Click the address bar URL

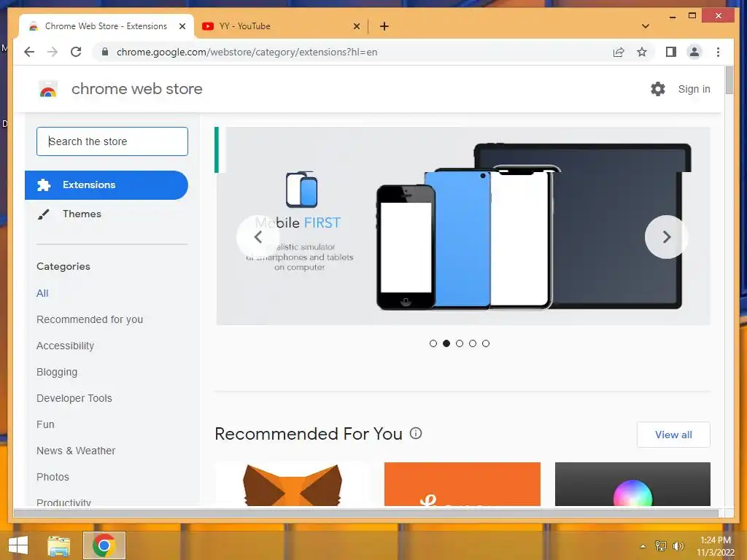pos(247,52)
